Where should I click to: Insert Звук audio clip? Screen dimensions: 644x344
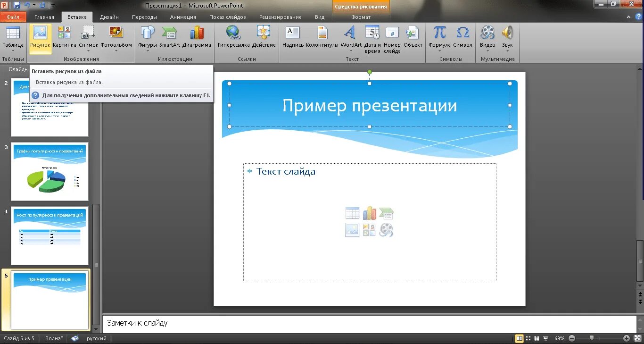(x=507, y=39)
